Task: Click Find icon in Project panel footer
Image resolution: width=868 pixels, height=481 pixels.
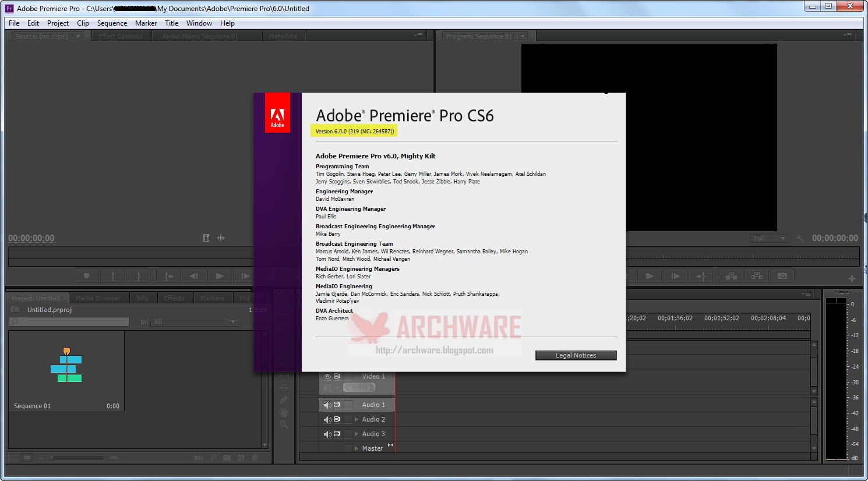Action: (x=213, y=458)
